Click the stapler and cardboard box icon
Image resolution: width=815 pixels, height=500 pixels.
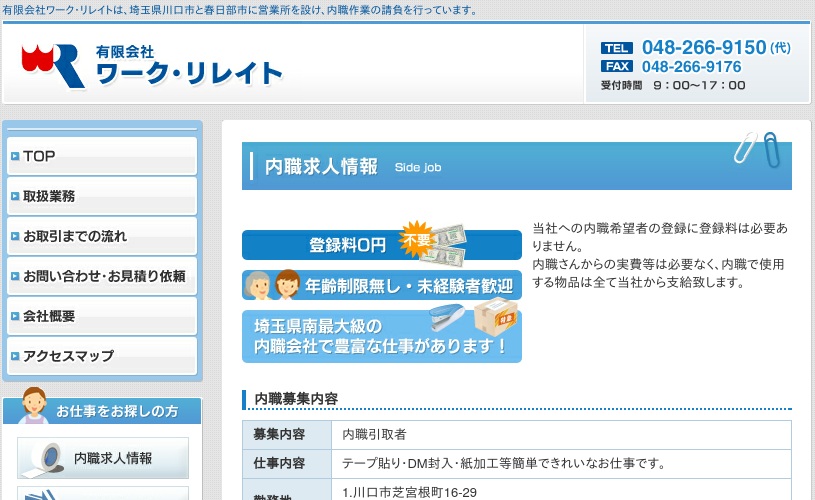coord(470,323)
